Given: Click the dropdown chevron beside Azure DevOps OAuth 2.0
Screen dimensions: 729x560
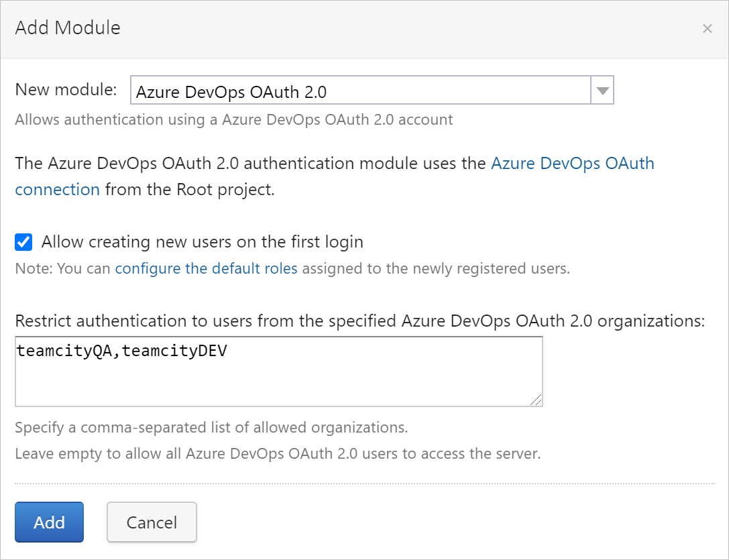Looking at the screenshot, I should coord(602,89).
